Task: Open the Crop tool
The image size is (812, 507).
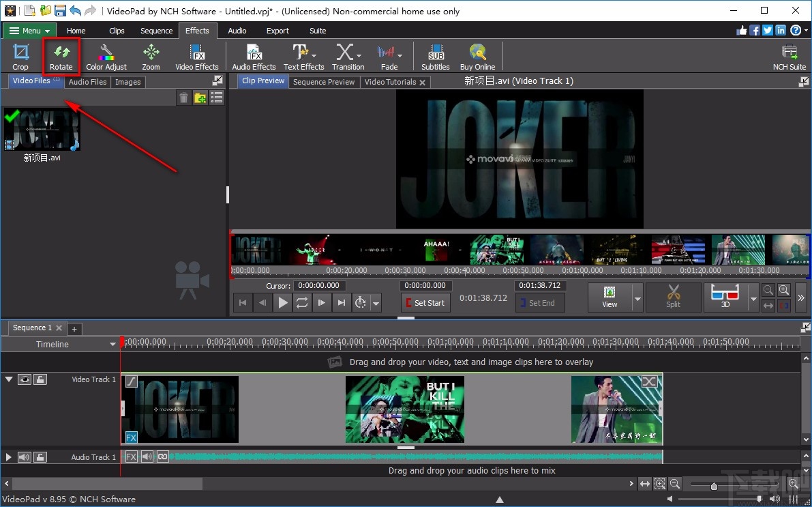Action: (20, 56)
